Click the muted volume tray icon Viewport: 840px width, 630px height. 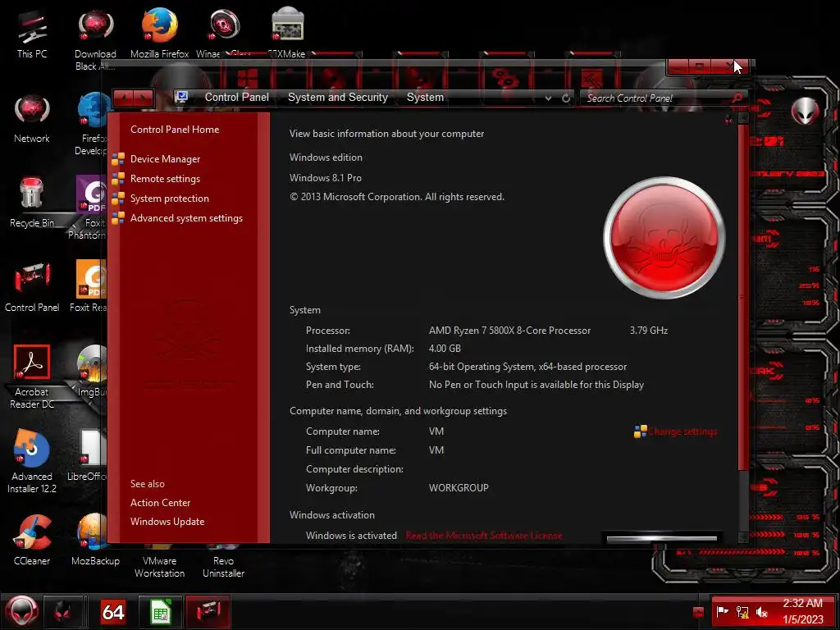pyautogui.click(x=762, y=611)
